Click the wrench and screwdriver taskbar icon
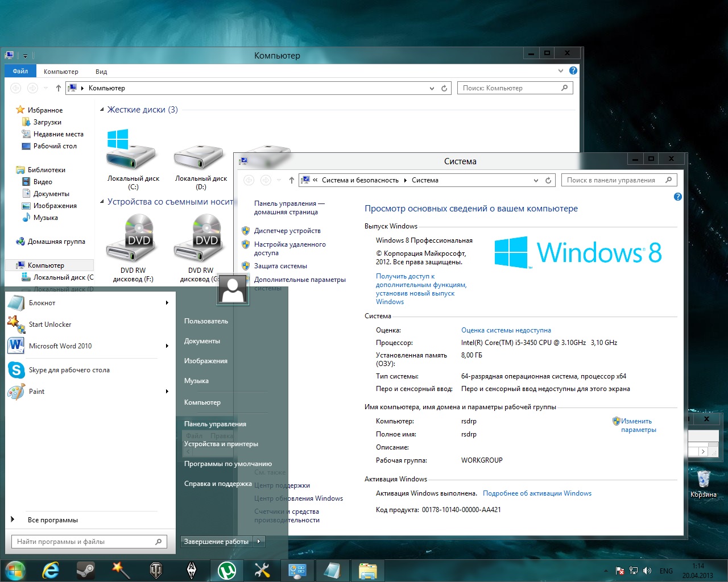Screen dimensions: 728x582 coord(262,570)
